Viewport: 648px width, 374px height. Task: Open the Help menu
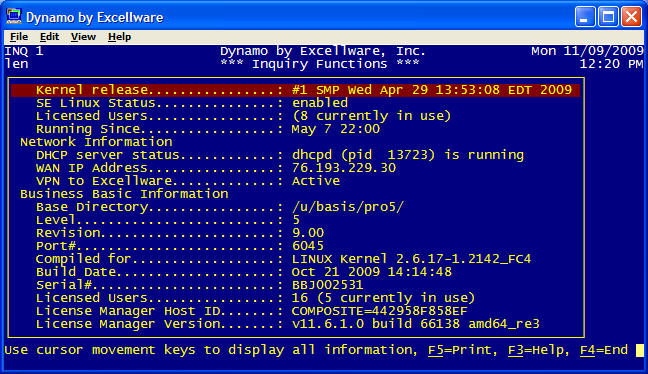point(119,37)
